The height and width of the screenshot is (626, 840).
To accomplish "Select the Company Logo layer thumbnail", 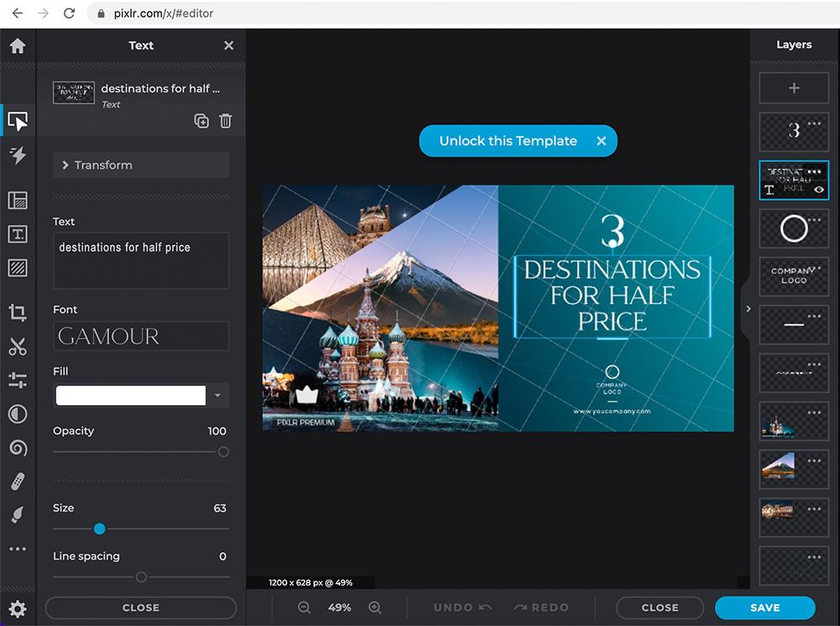I will coord(794,276).
